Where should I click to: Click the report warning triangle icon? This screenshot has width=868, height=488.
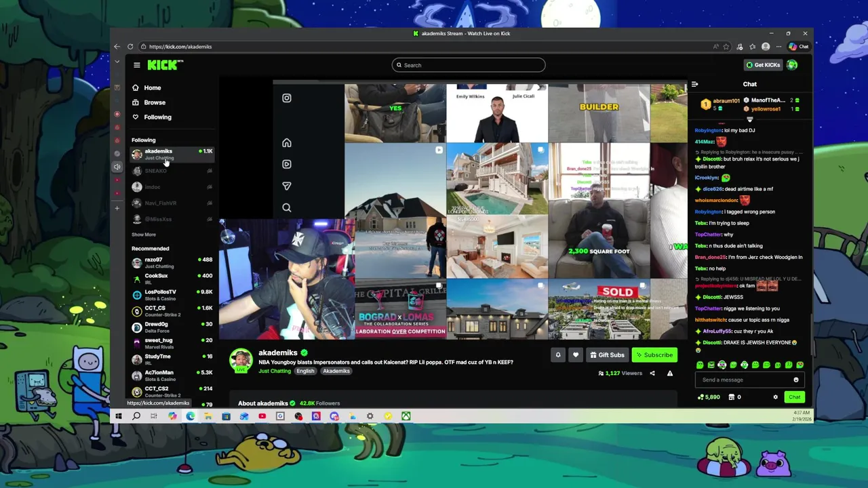(x=670, y=373)
